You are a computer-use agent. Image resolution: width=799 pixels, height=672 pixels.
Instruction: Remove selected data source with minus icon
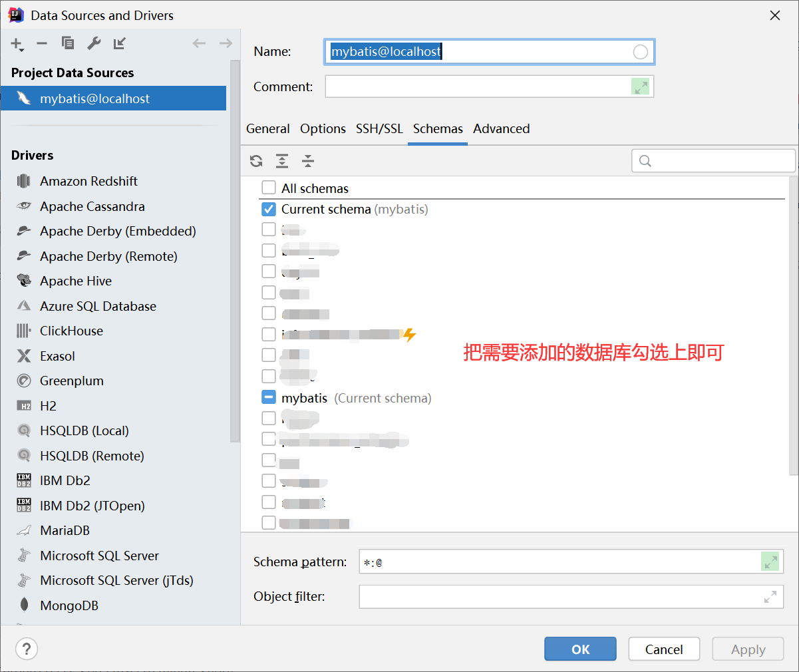(x=42, y=43)
